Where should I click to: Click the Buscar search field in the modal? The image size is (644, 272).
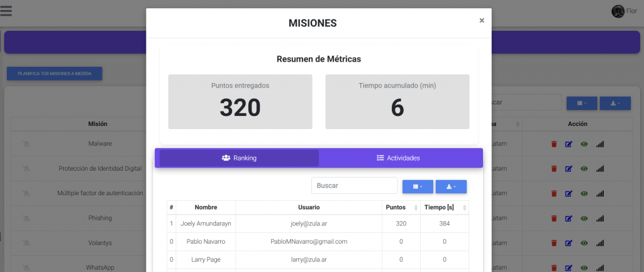354,186
